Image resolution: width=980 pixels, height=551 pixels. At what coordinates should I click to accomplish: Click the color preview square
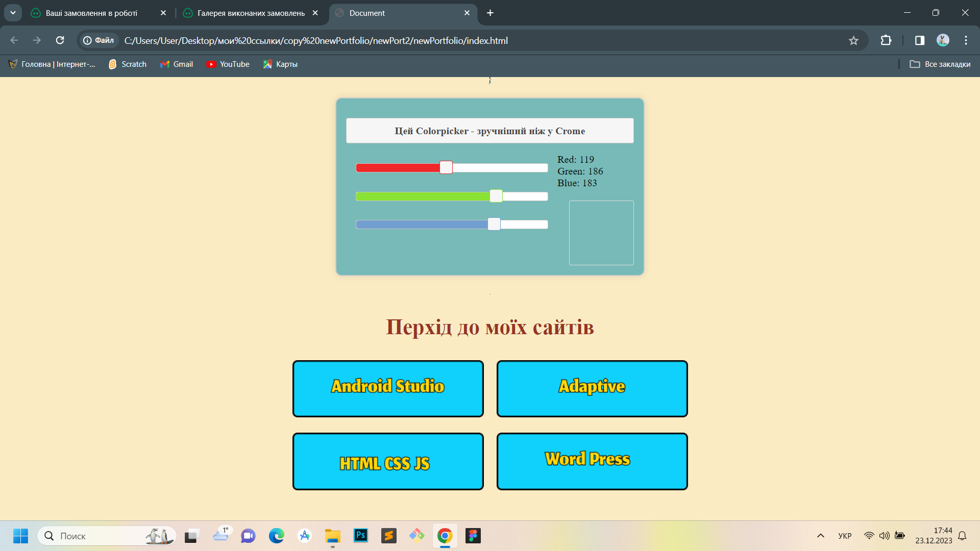(601, 233)
